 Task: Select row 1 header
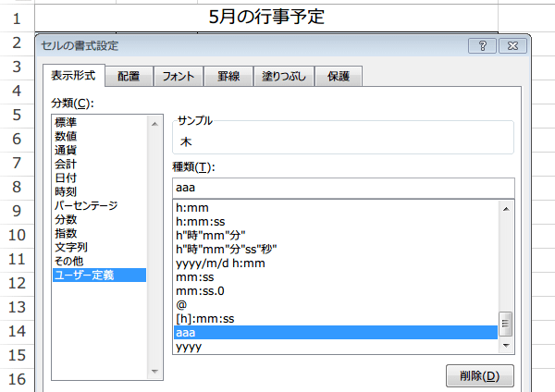coord(17,18)
